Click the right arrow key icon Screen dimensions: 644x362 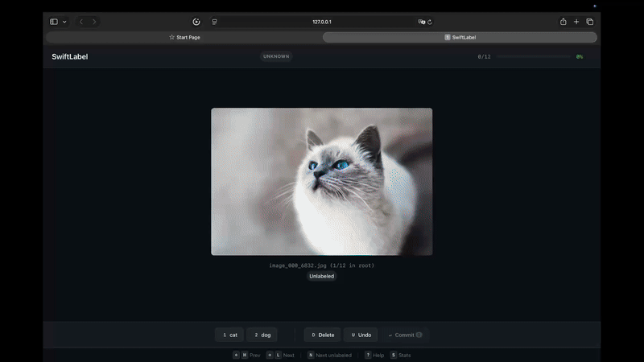click(270, 355)
